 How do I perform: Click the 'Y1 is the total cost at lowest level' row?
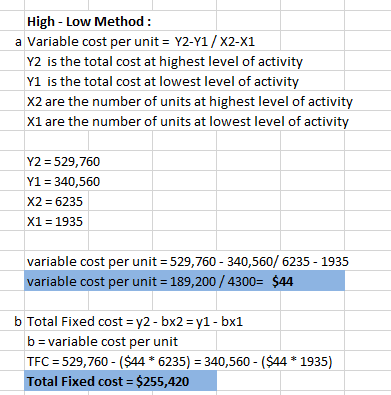tap(163, 82)
